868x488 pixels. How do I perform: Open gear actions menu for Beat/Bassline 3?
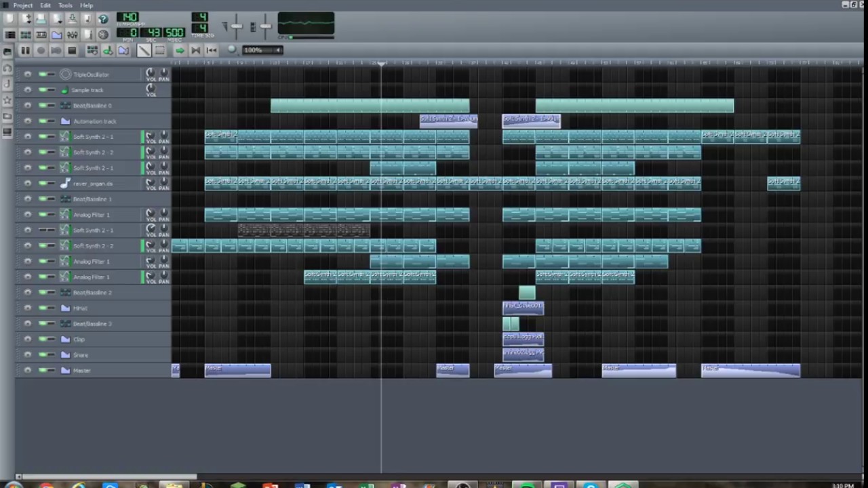tap(28, 324)
